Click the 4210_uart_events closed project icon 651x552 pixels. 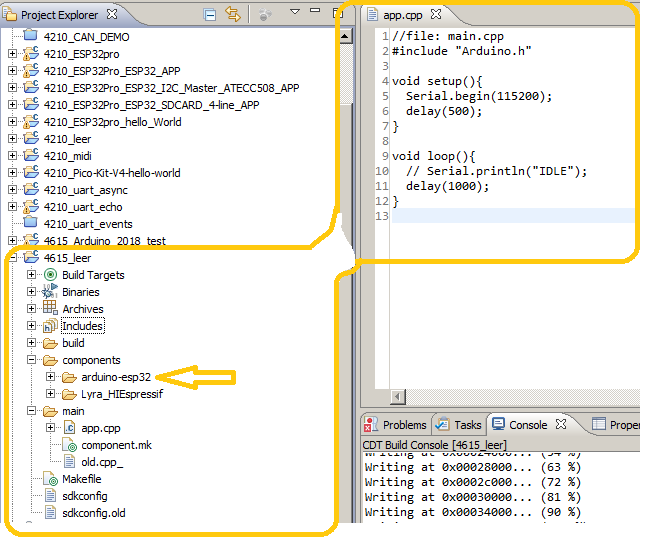(x=31, y=222)
